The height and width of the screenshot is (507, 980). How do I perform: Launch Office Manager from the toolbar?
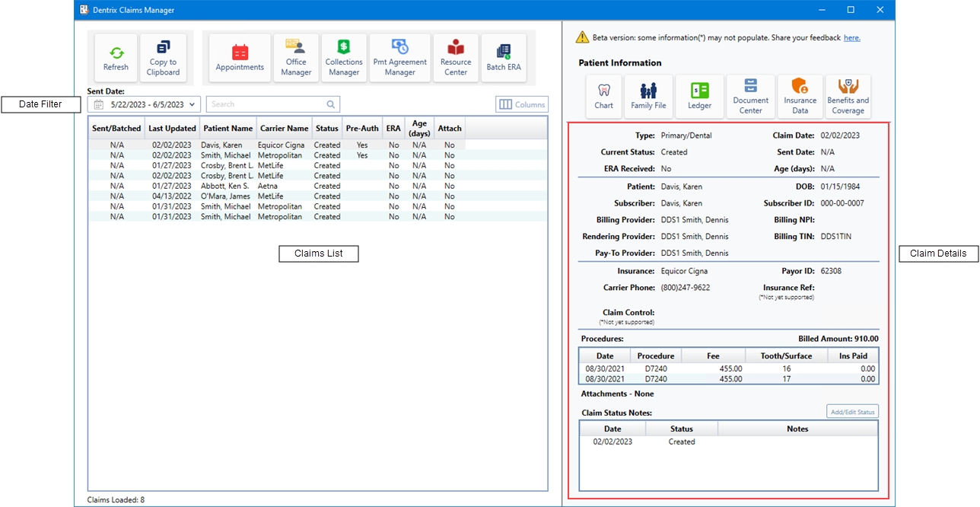(296, 59)
